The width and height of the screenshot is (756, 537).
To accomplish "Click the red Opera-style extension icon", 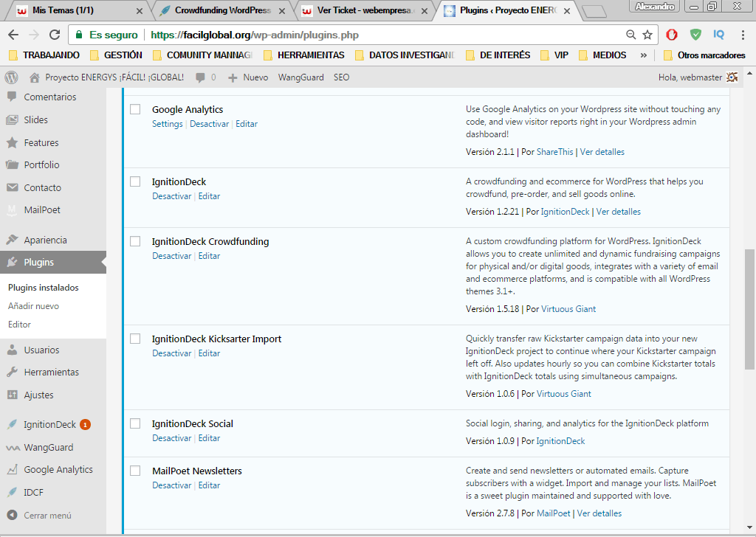I will coord(672,35).
